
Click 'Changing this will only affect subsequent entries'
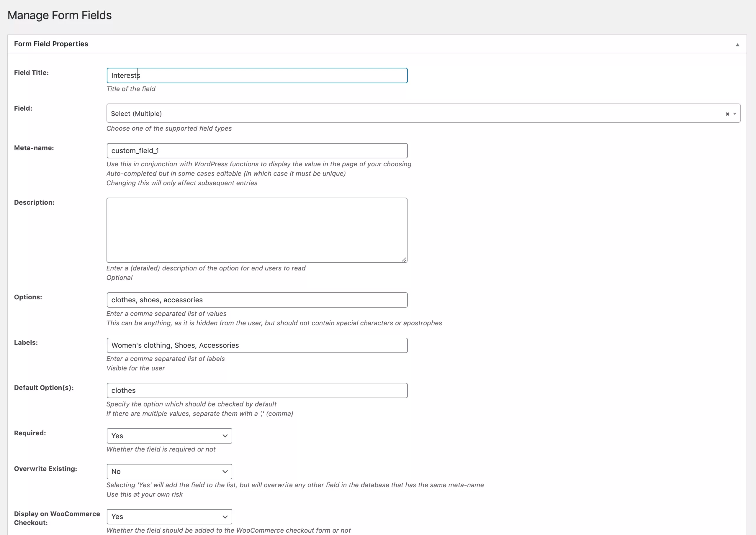tap(182, 183)
